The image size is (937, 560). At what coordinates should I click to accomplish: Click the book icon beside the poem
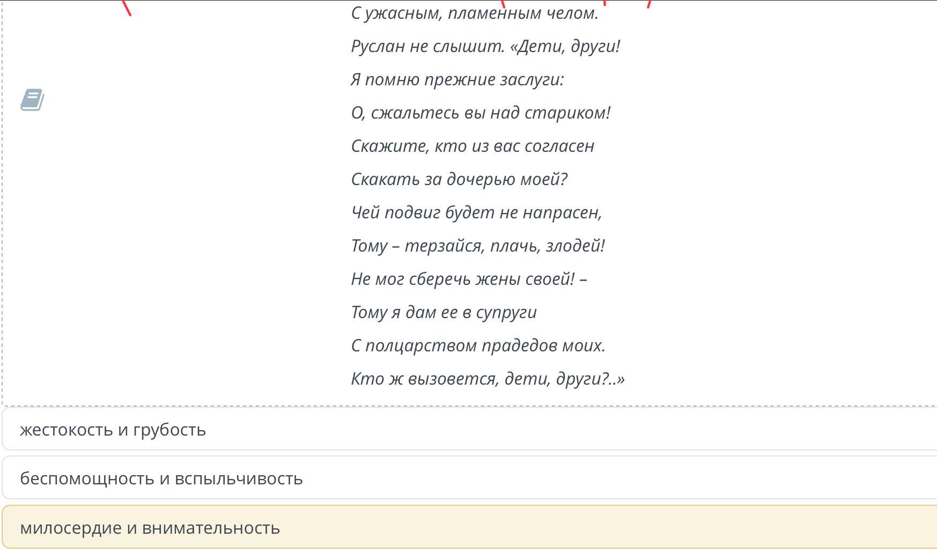pyautogui.click(x=32, y=100)
